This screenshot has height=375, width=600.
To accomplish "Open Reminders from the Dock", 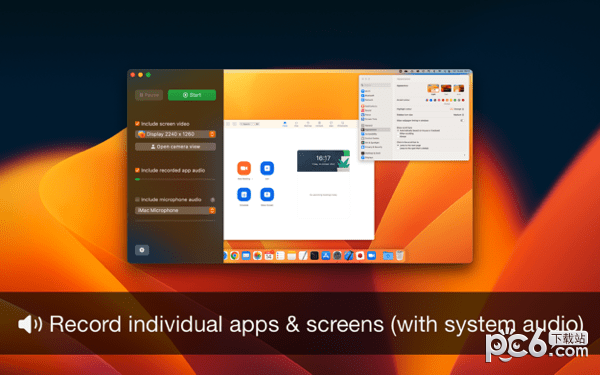I will point(280,256).
